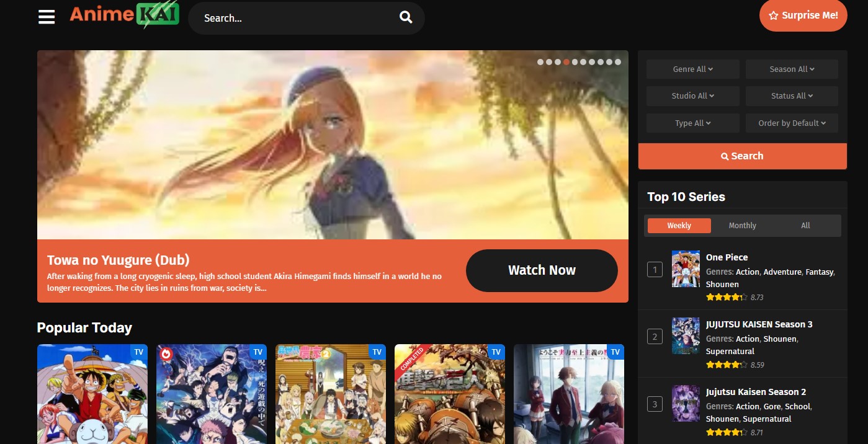This screenshot has height=444, width=868.
Task: Open Jujutsu Kaisen poster in Popular Today
Action: click(x=212, y=394)
